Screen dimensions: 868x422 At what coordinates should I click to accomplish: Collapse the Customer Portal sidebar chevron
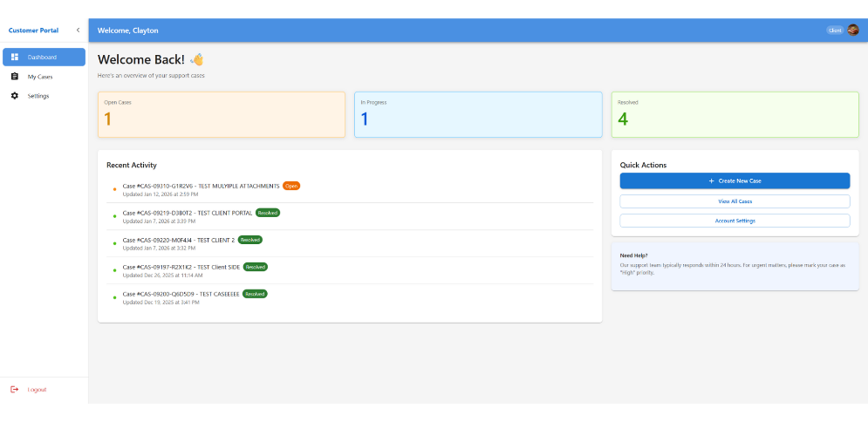[x=78, y=31]
